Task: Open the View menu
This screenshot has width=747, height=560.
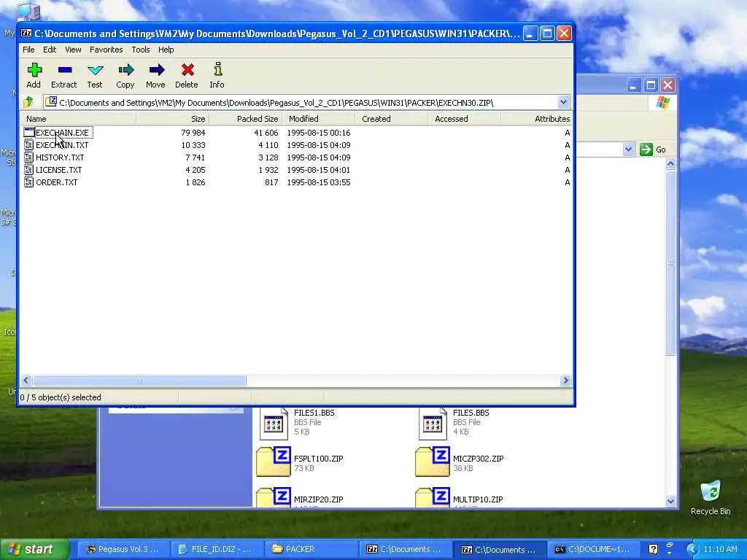Action: [73, 50]
